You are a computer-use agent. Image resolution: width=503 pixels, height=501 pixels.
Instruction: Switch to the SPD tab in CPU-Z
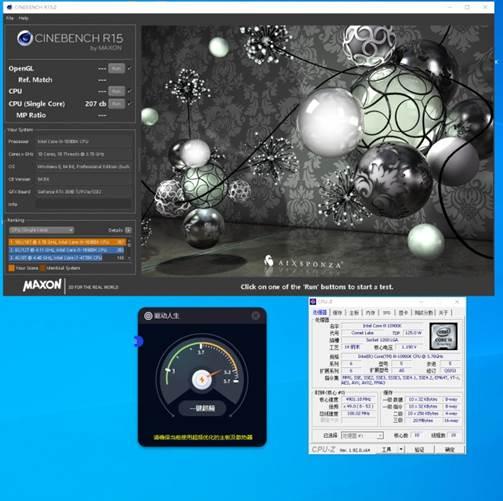(387, 312)
